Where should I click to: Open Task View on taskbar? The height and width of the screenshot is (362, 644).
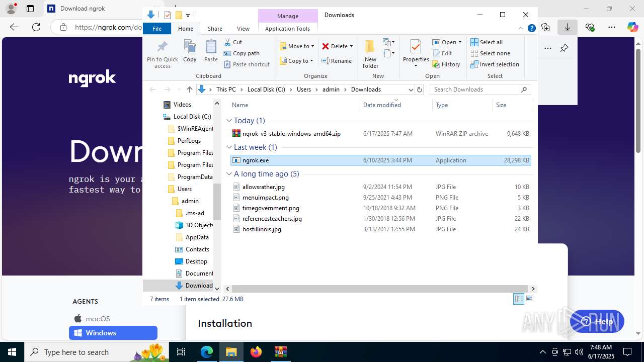[182, 352]
